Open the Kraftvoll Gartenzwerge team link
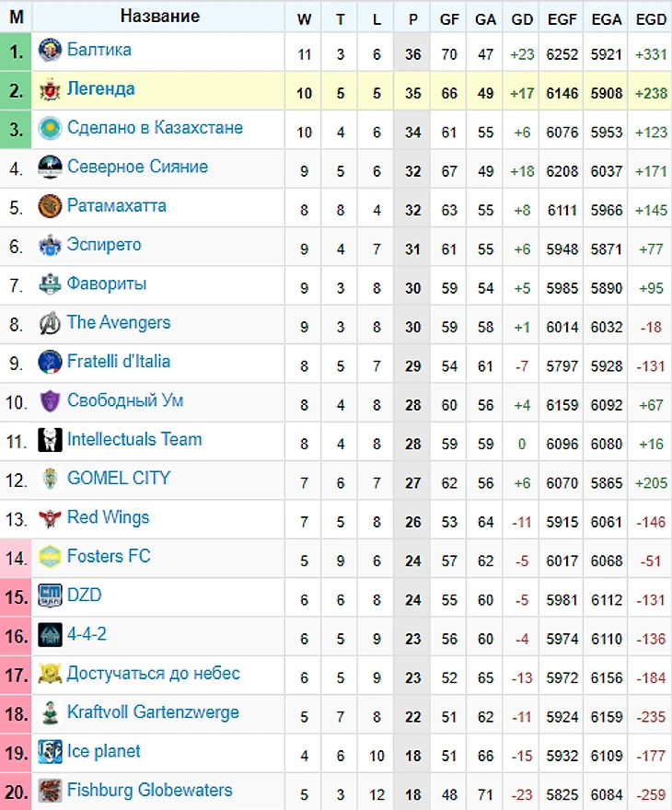Screen dimensions: 672x810 tap(153, 712)
